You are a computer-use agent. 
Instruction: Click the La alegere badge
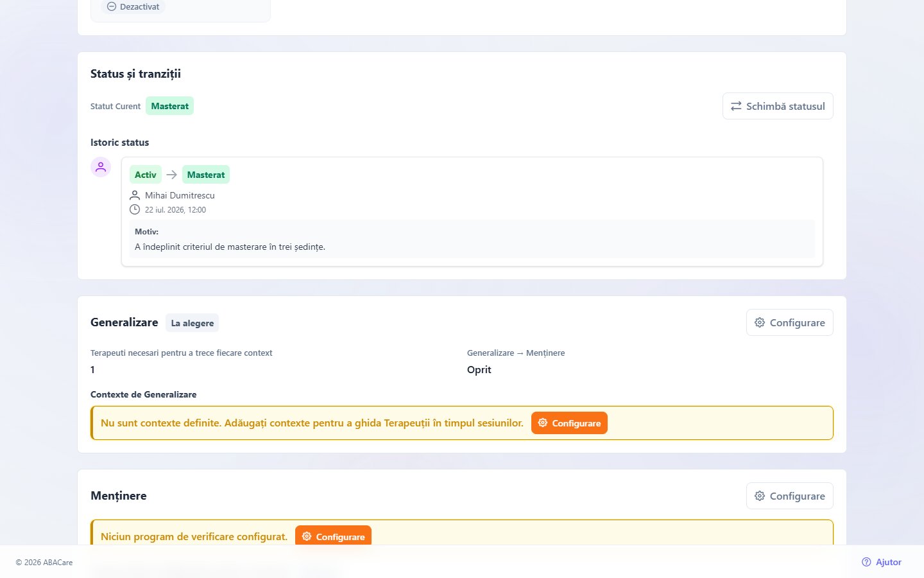[193, 323]
